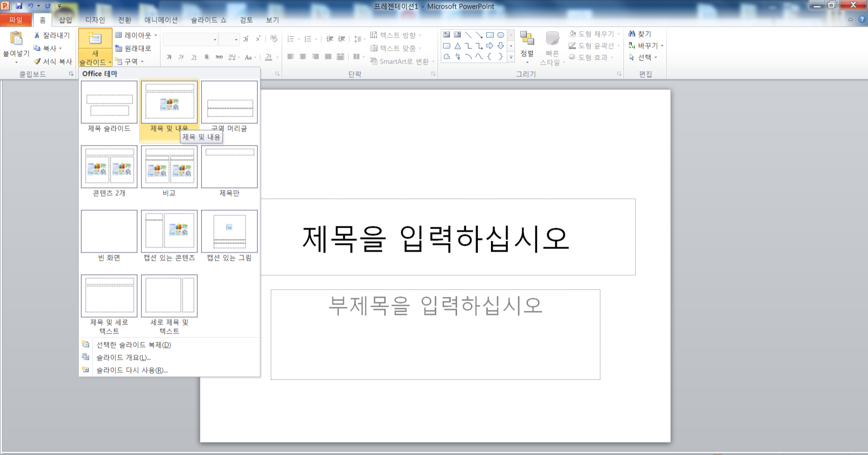Select the Text Box shape in shapes gallery
The width and height of the screenshot is (868, 455).
[447, 35]
